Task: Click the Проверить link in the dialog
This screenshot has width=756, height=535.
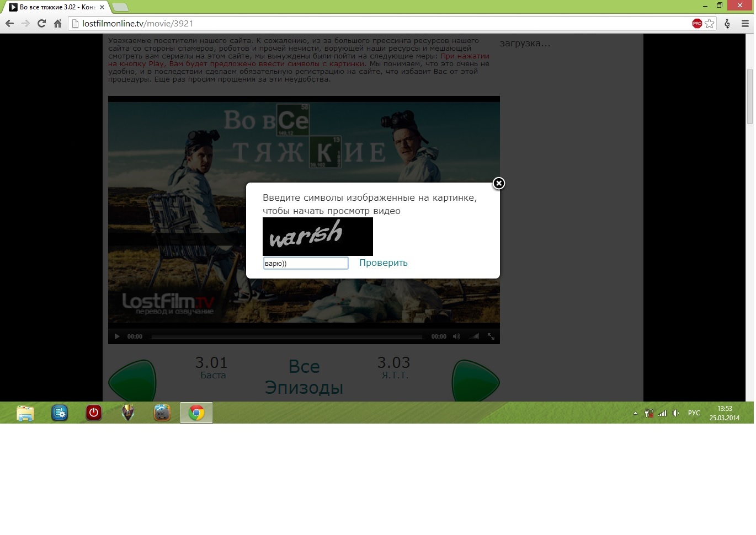Action: pos(383,263)
